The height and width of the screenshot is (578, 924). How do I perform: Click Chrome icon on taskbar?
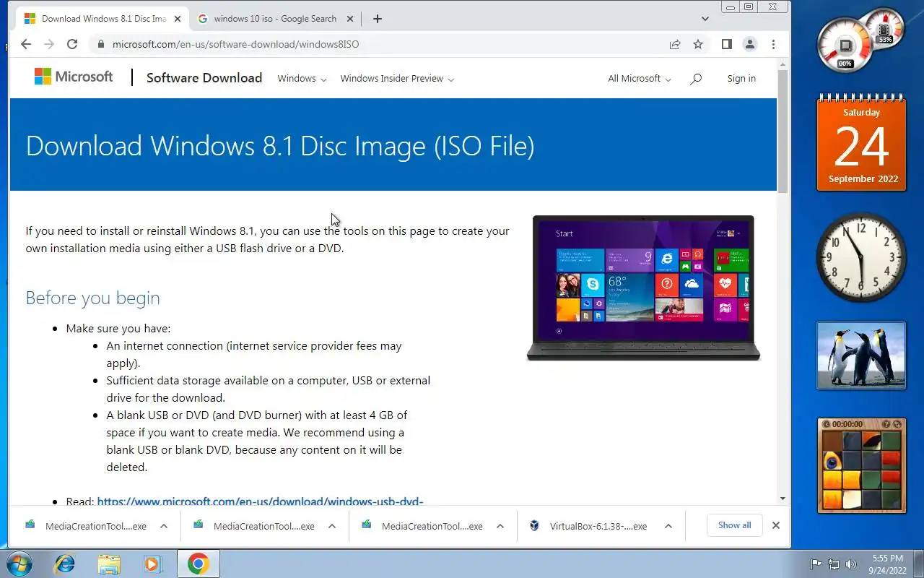coord(198,563)
